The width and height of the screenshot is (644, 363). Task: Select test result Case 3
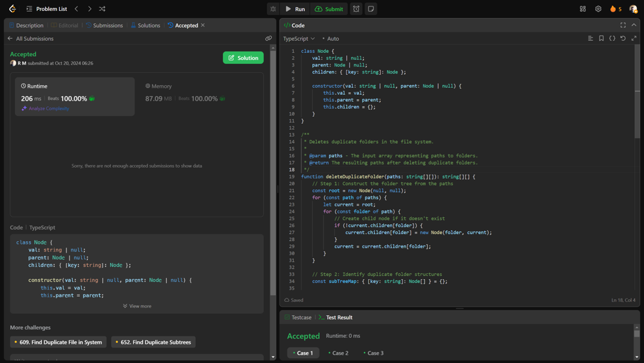pyautogui.click(x=374, y=353)
